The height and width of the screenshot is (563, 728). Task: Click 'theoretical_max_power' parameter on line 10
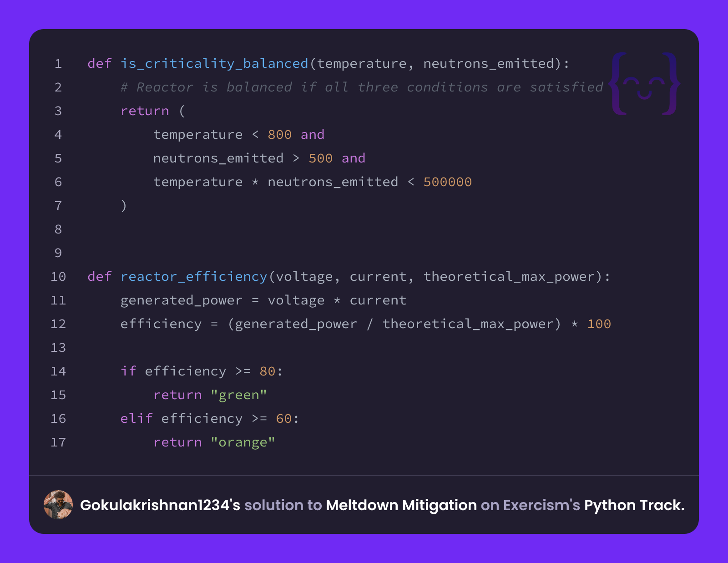click(510, 276)
